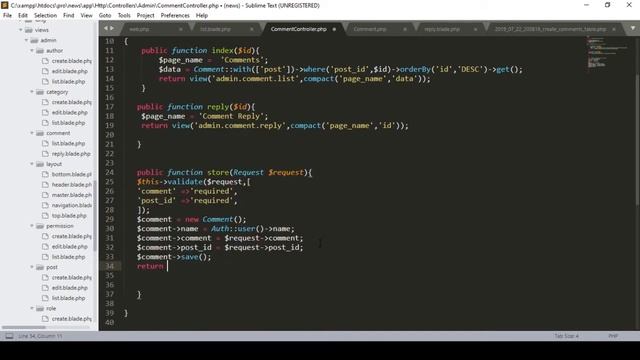
Task: Switch to the create_comments_table migration tab
Action: pos(550,29)
